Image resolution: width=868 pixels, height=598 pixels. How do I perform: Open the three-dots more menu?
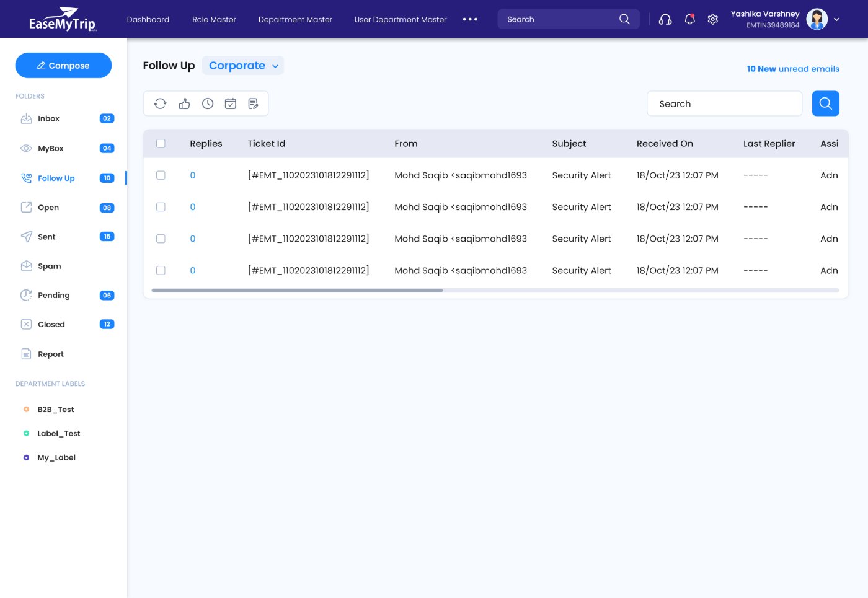[470, 19]
